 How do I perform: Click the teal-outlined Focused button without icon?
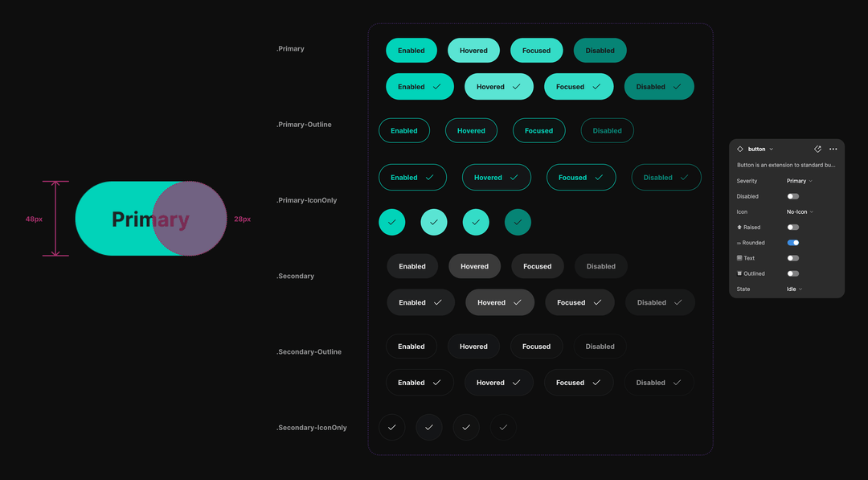(x=538, y=131)
